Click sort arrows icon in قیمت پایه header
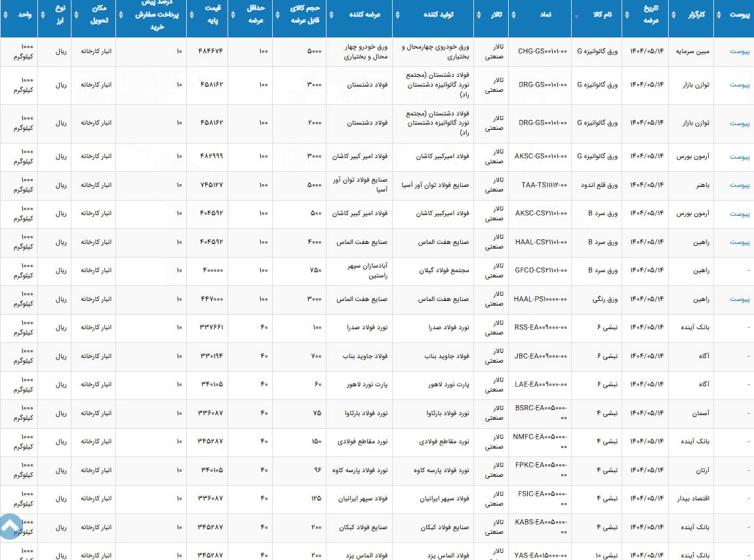Image resolution: width=754 pixels, height=560 pixels. 191,15
